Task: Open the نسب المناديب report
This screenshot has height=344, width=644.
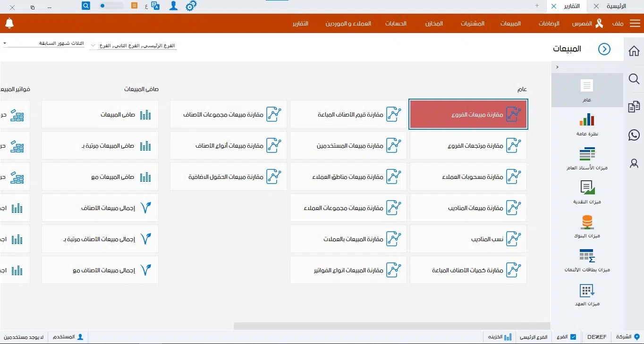Action: coord(468,239)
